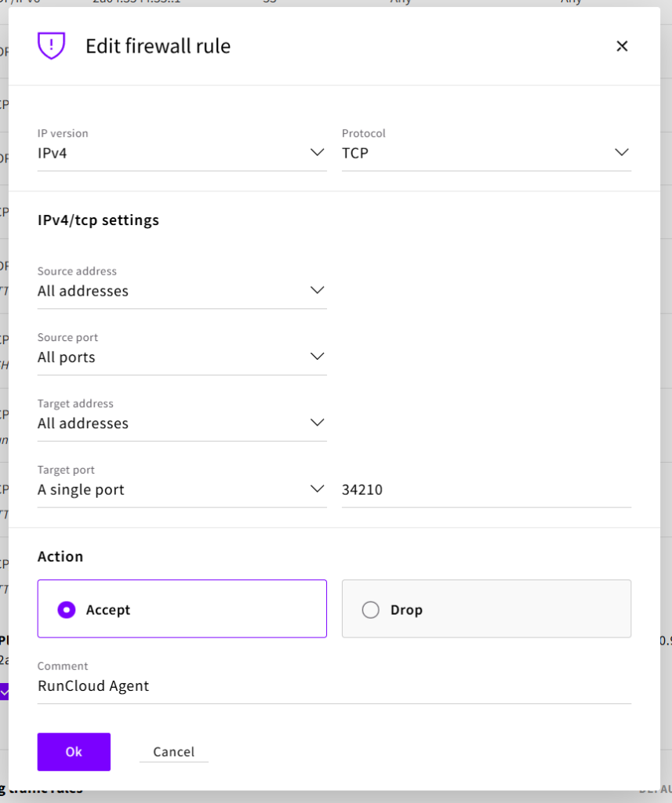Viewport: 672px width, 803px height.
Task: Click the Target address chevron arrow
Action: (x=317, y=423)
